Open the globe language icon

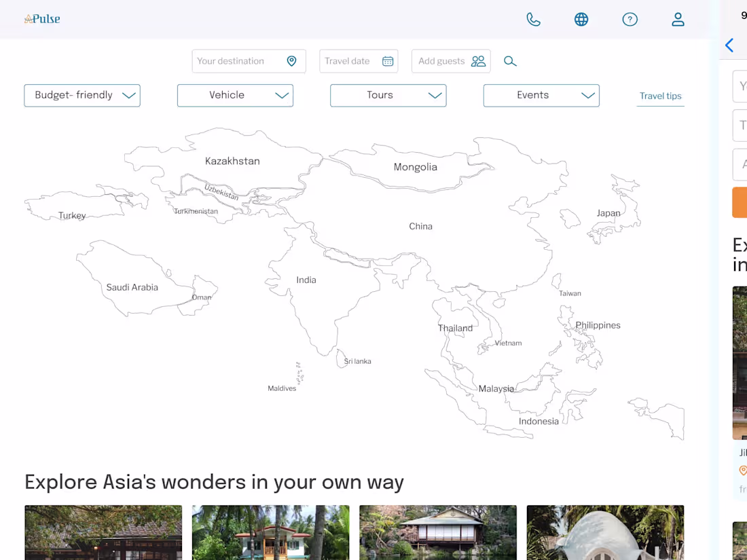[581, 19]
